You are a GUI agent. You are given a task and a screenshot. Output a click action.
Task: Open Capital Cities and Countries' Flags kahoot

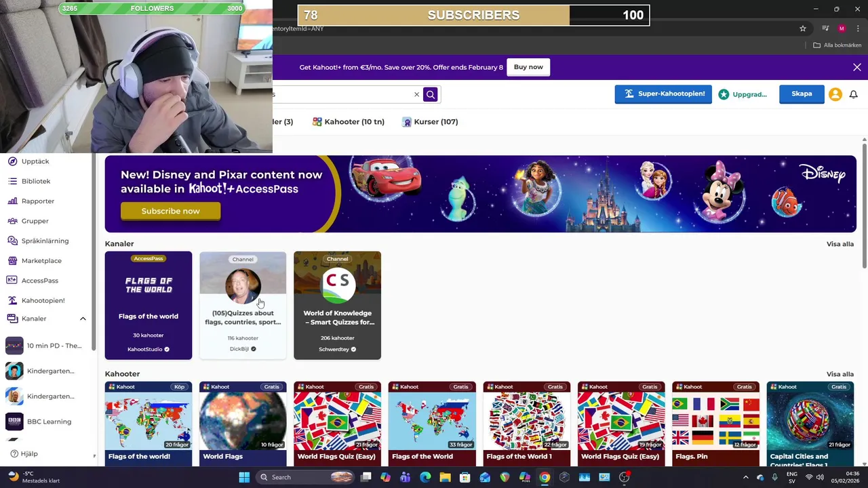click(810, 424)
